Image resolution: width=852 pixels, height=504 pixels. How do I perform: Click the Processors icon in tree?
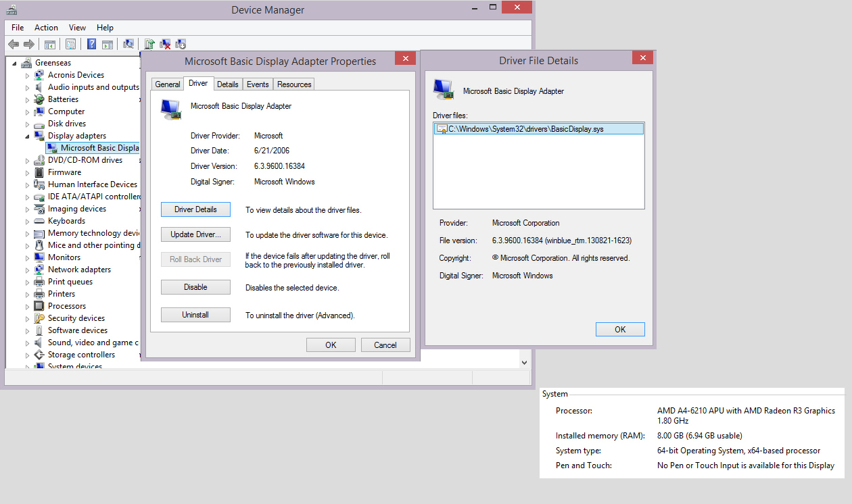coord(39,306)
